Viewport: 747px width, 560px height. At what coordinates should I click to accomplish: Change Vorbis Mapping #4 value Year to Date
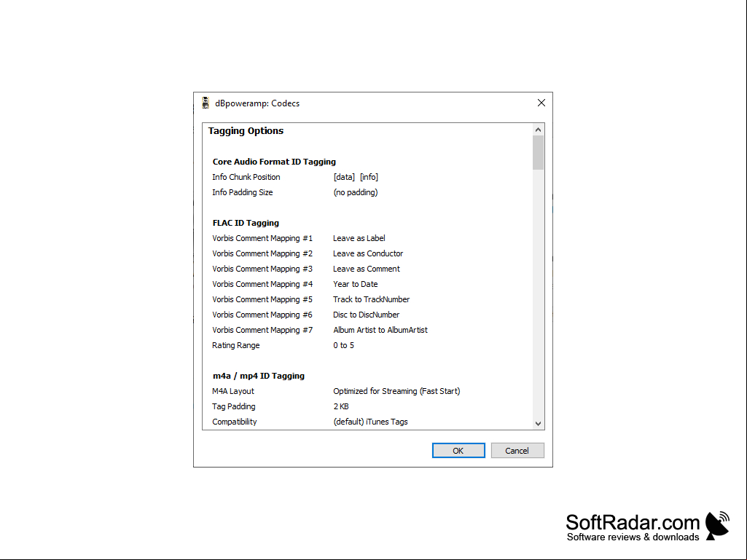(356, 284)
